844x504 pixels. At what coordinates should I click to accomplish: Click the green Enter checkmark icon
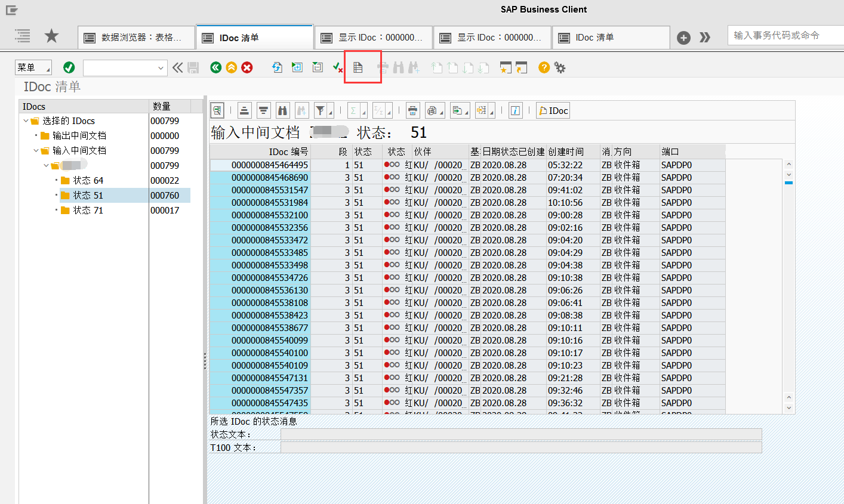69,67
